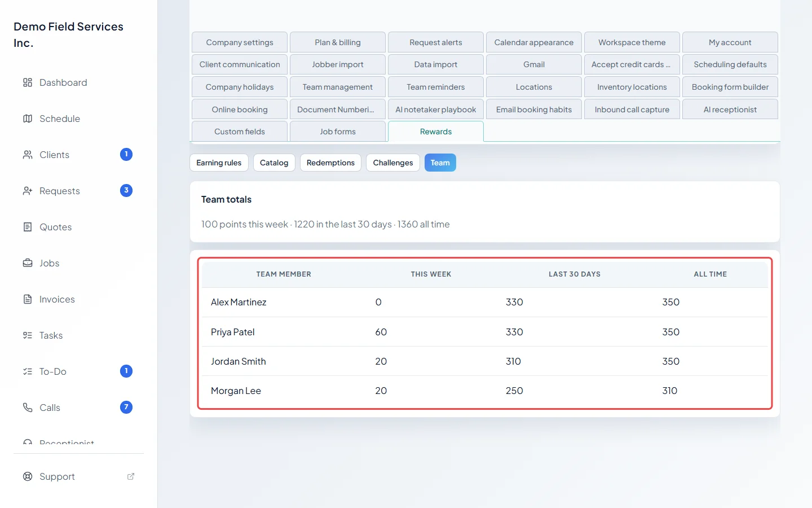Click the Schedule map icon in sidebar
This screenshot has height=508, width=812.
(x=28, y=119)
